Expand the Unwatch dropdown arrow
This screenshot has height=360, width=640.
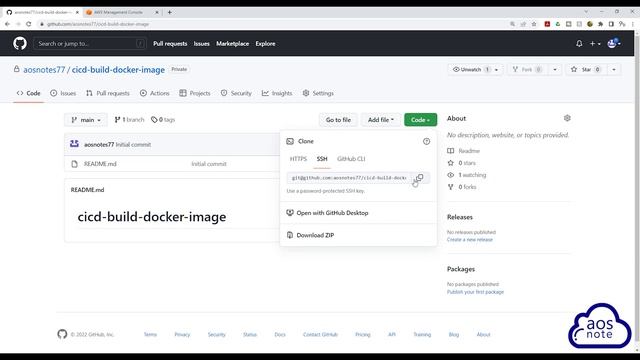point(496,69)
